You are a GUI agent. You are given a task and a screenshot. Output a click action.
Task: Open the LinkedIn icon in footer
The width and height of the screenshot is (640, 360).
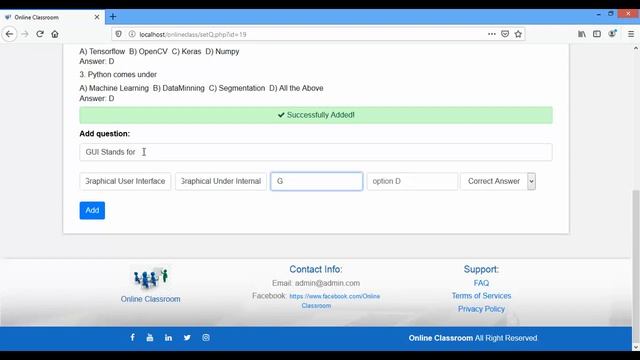(x=168, y=338)
